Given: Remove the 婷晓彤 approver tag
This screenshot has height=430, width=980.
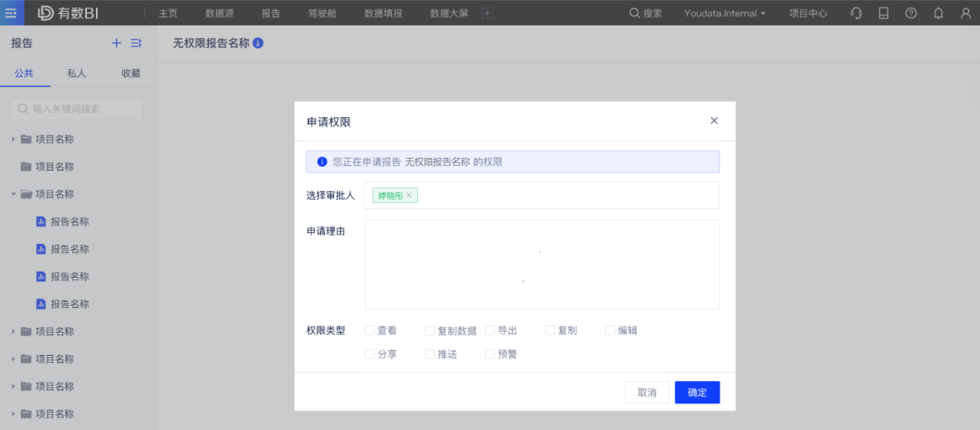Looking at the screenshot, I should click(409, 196).
